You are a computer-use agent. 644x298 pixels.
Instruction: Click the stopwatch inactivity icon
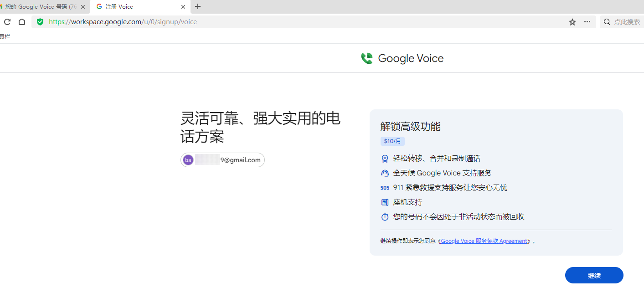[x=385, y=217]
